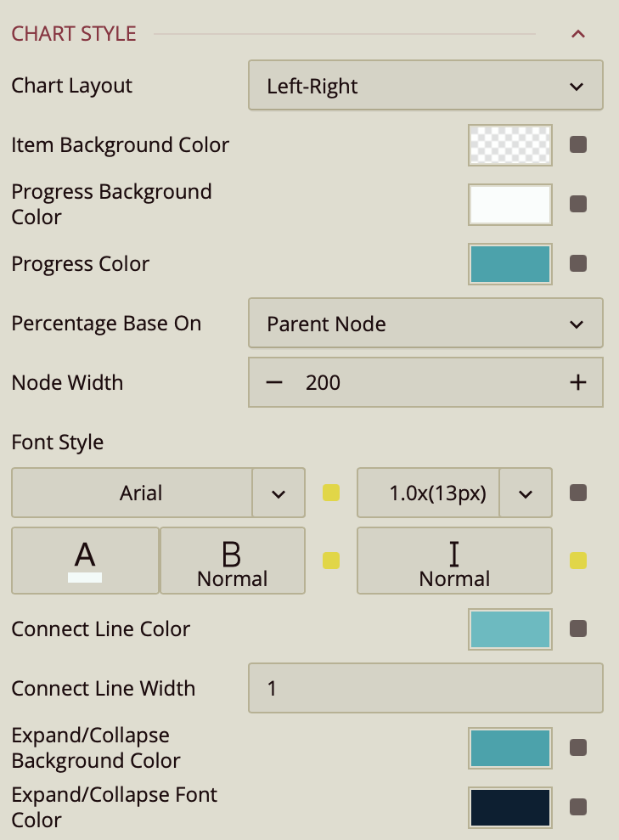619x840 pixels.
Task: Toggle the square beside Progress Background Color
Action: pyautogui.click(x=578, y=205)
